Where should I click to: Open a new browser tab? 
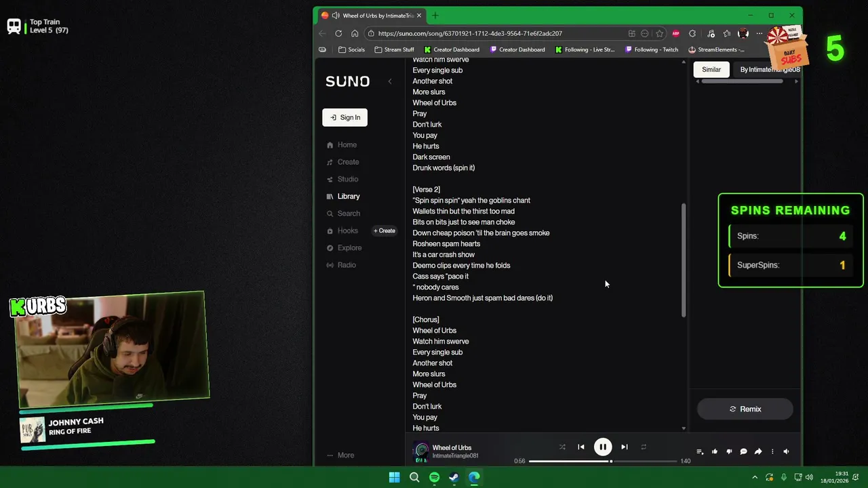point(435,16)
